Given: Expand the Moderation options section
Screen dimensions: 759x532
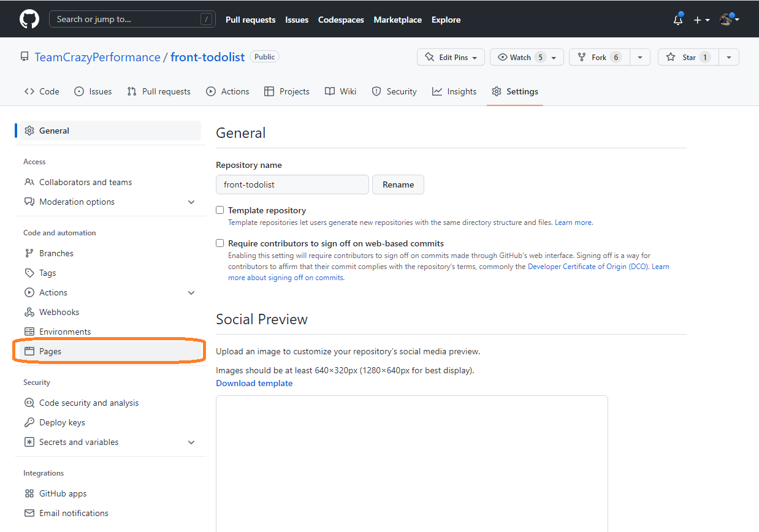Looking at the screenshot, I should [x=191, y=202].
